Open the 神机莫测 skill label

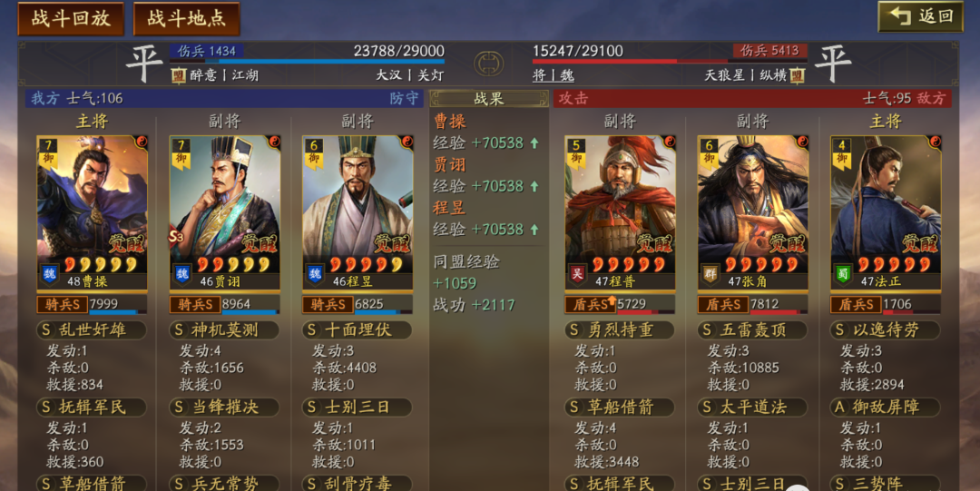[x=224, y=329]
